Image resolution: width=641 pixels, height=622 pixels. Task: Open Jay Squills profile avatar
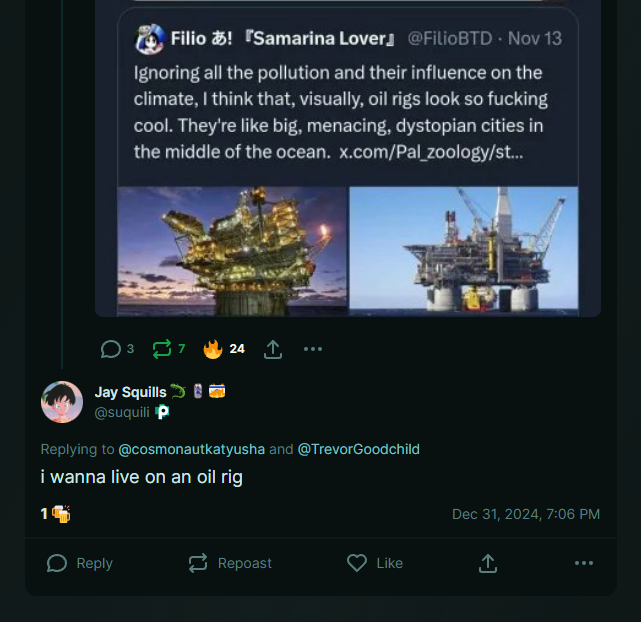click(62, 402)
